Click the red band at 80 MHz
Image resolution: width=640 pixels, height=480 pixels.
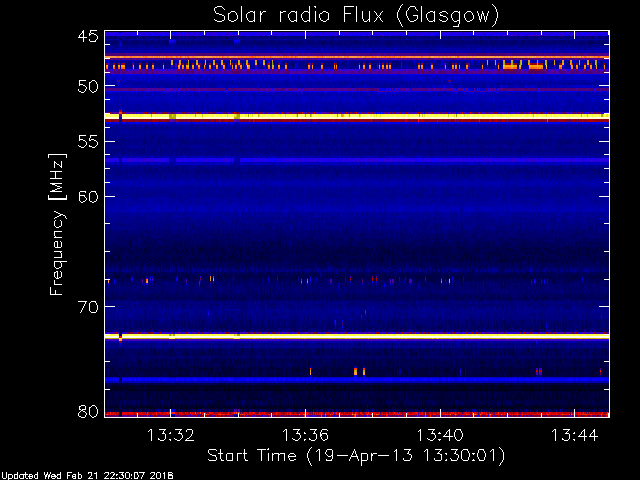(x=357, y=414)
